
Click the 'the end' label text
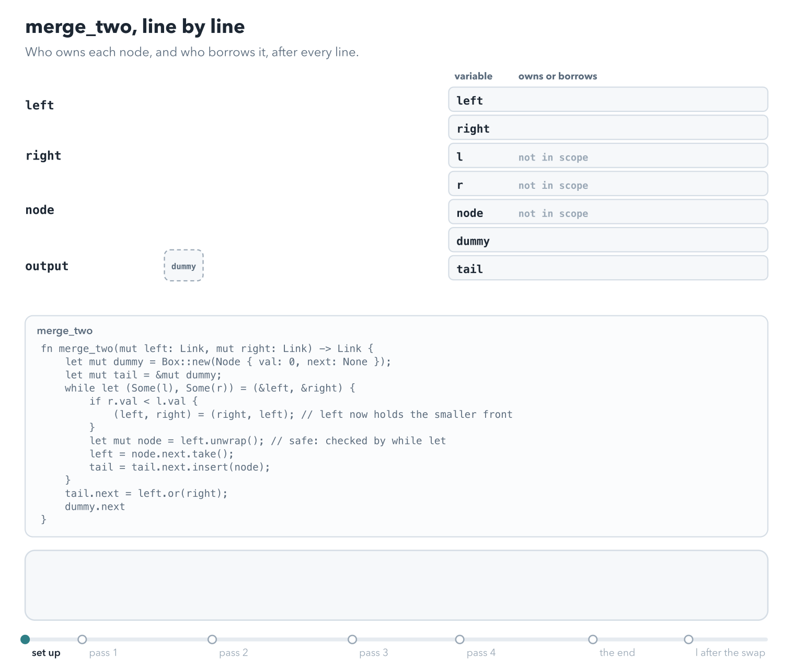[617, 653]
